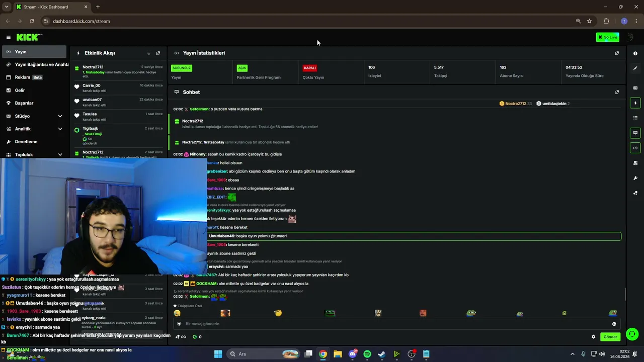This screenshot has width=644, height=362.
Task: Open the wrench moderation tools icon
Action: 635,178
